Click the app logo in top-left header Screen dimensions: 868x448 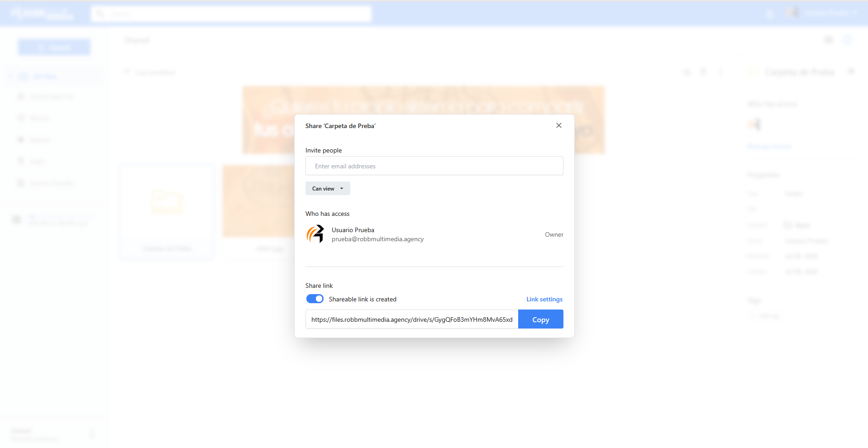42,14
